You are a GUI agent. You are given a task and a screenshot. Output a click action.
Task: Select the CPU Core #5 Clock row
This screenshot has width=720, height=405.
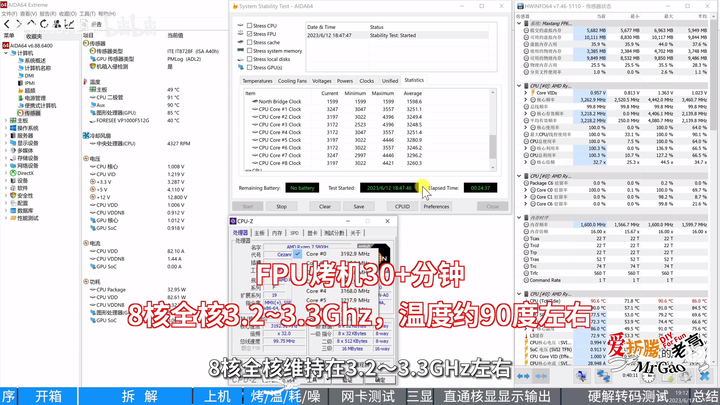(367, 140)
